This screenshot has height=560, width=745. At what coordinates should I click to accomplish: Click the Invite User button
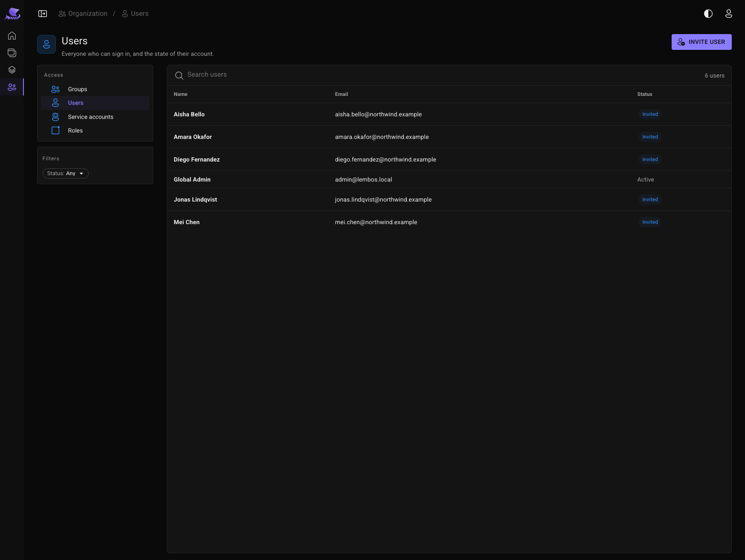click(x=702, y=42)
